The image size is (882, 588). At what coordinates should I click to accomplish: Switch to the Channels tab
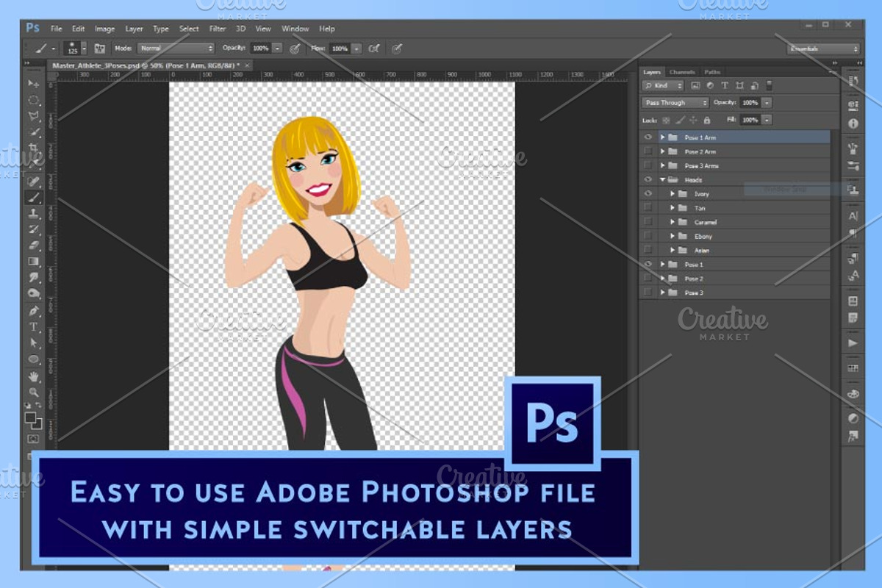click(682, 72)
